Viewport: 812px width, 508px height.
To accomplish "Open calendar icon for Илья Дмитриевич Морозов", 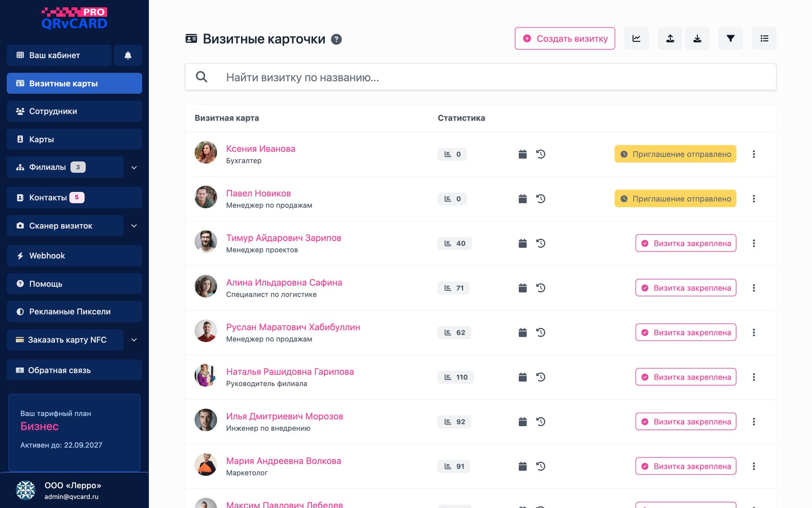I will tap(522, 422).
